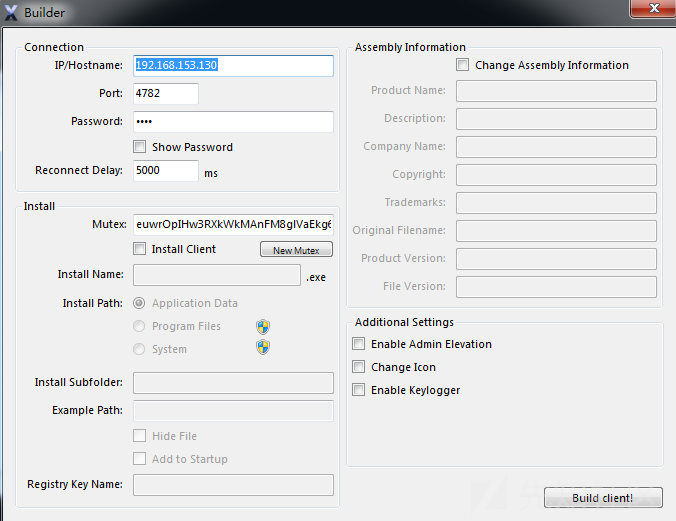Tick the Change Icon checkbox
Screen dimensions: 676x521
pyautogui.click(x=358, y=367)
